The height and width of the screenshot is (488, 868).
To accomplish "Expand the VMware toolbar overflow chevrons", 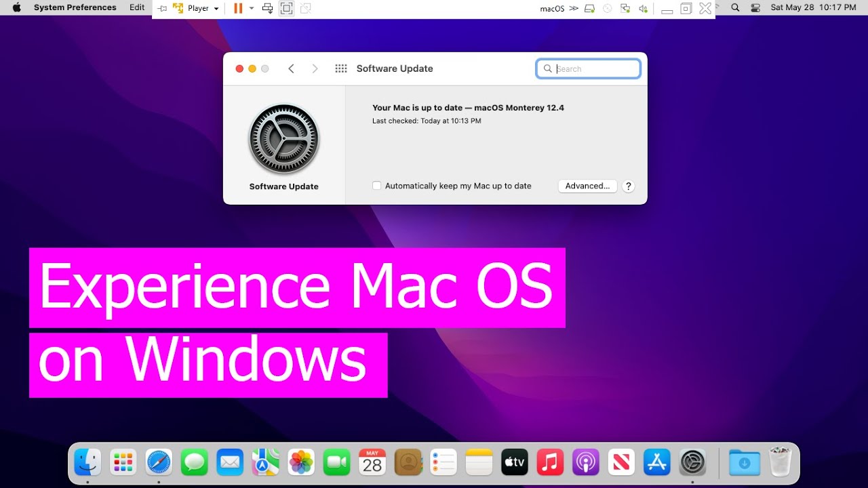I will tap(574, 8).
